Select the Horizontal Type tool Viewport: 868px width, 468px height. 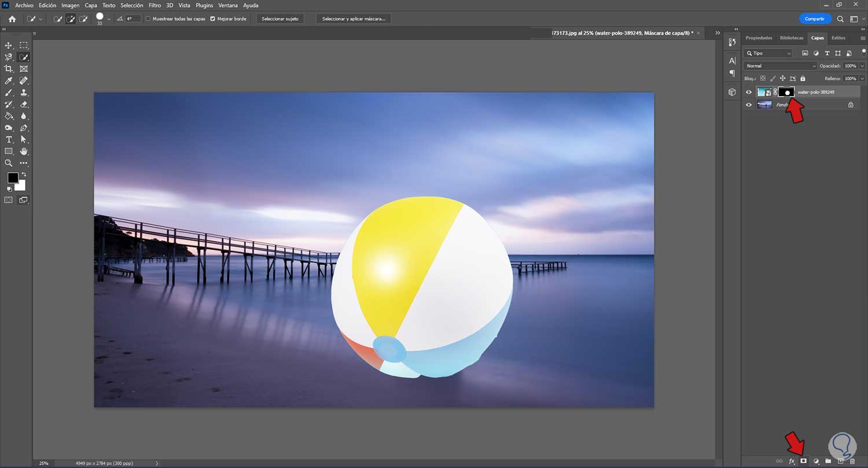click(9, 140)
